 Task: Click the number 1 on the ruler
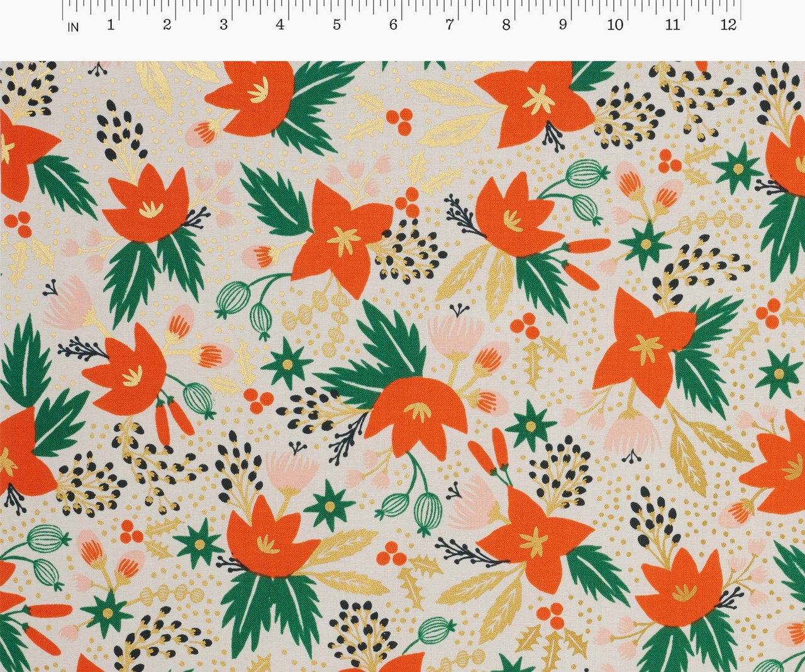(x=111, y=25)
